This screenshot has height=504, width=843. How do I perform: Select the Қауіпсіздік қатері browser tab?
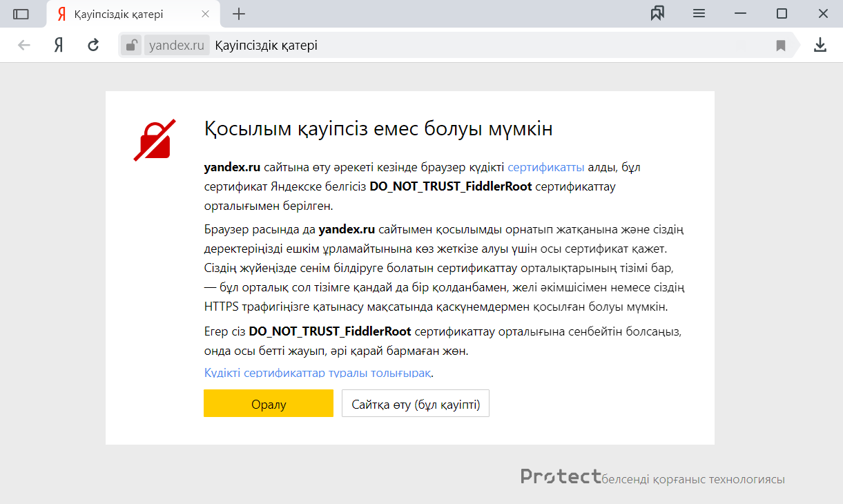133,14
